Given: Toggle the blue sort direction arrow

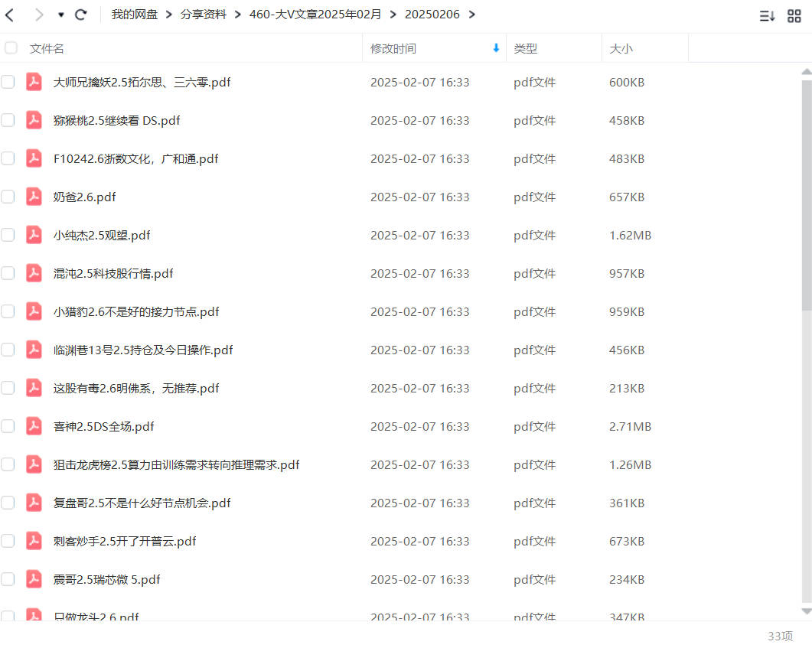Looking at the screenshot, I should point(496,48).
